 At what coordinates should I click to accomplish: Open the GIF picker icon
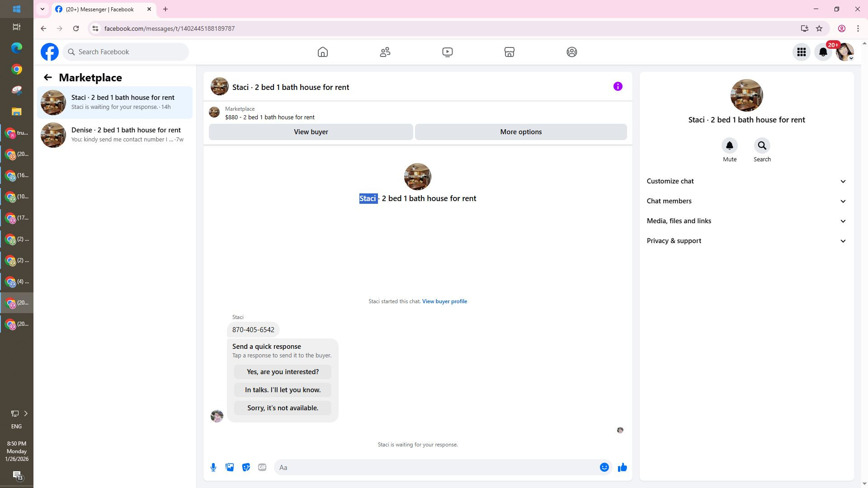[x=262, y=468]
